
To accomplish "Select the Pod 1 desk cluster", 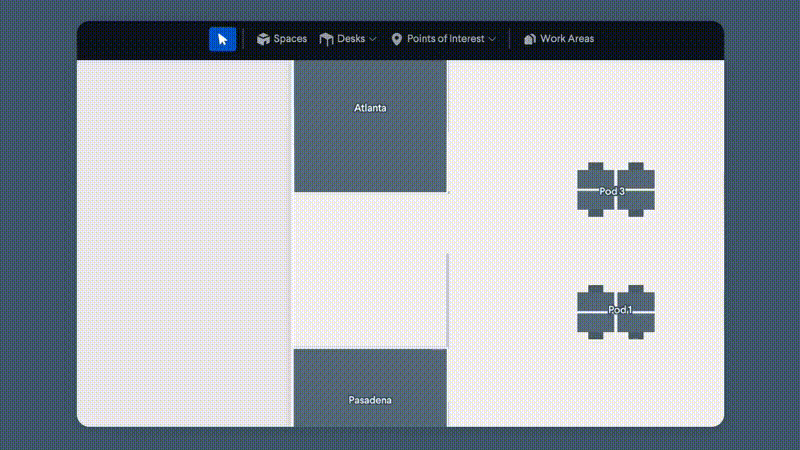I will (616, 312).
